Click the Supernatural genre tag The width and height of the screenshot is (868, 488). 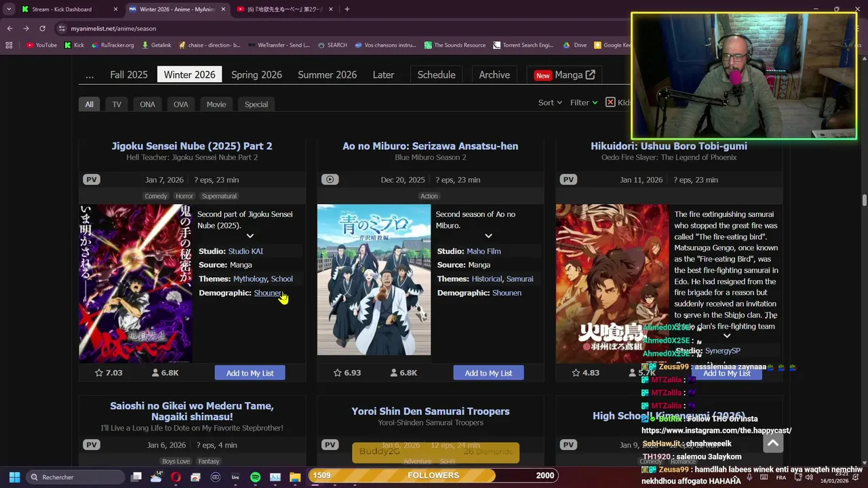pos(219,196)
